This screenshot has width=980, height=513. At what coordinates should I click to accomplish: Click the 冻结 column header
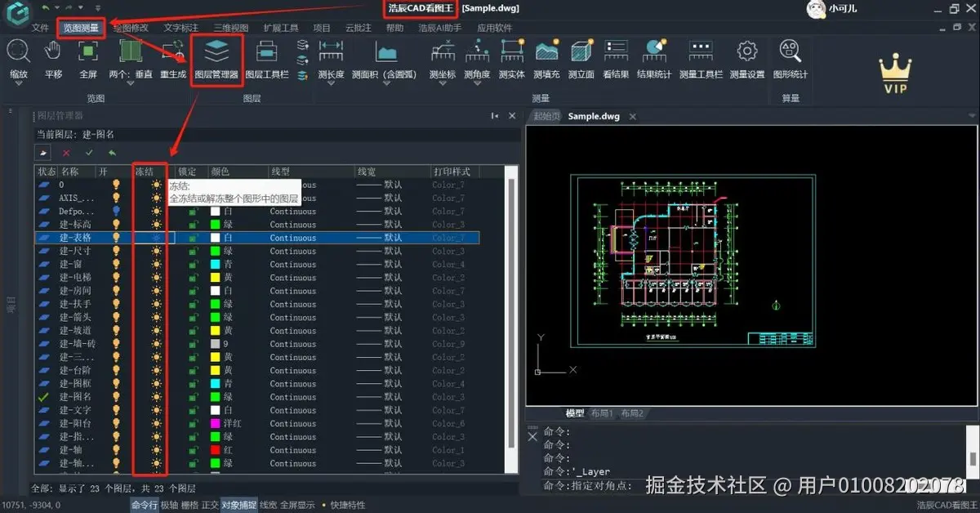144,172
